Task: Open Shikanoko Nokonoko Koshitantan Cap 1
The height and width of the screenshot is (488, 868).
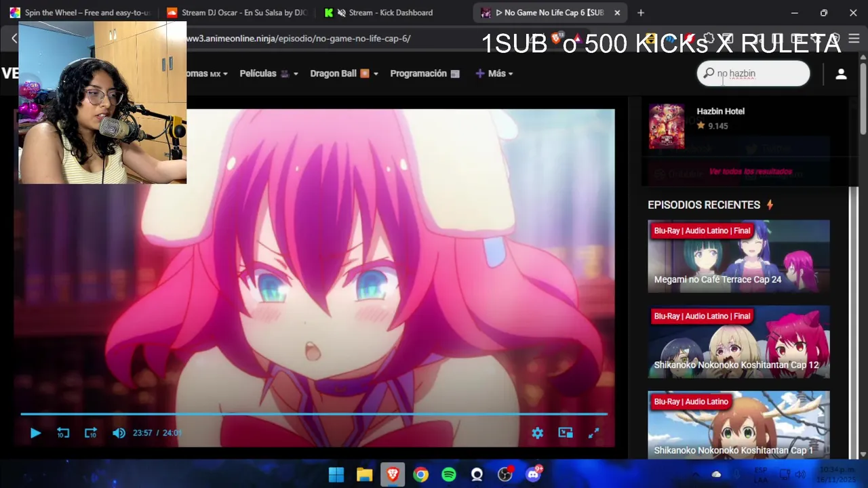Action: tap(738, 425)
